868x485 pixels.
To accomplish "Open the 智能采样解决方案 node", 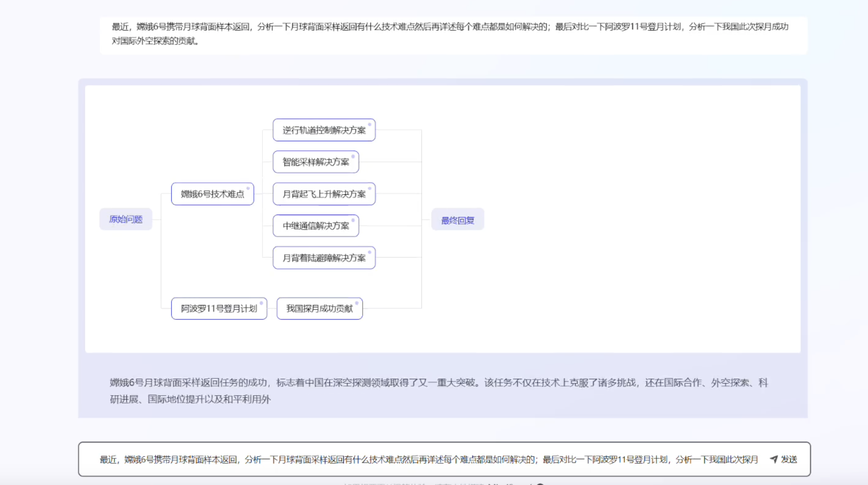I will tap(315, 162).
